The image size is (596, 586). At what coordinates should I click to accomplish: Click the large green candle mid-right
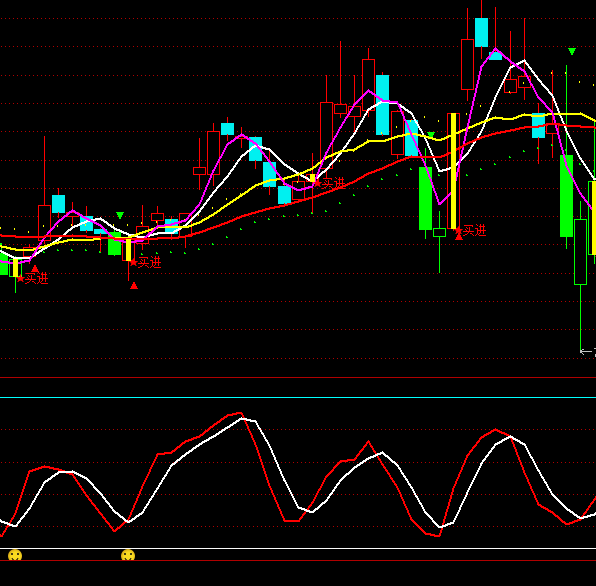pyautogui.click(x=425, y=198)
